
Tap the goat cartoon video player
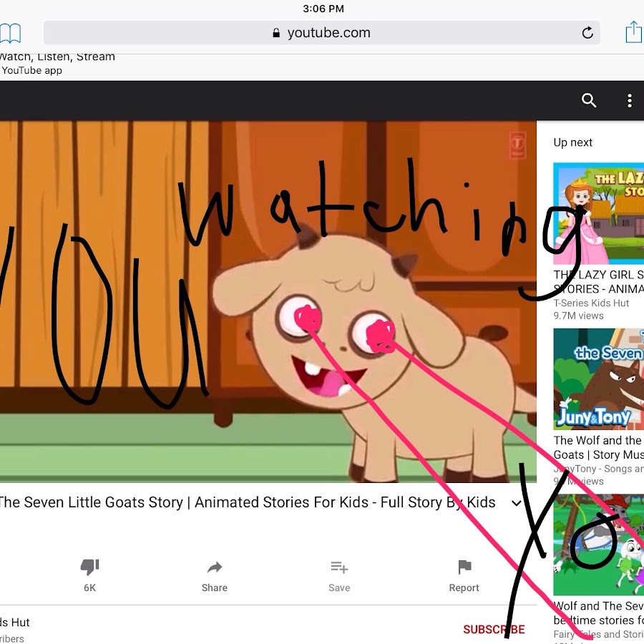tap(268, 301)
